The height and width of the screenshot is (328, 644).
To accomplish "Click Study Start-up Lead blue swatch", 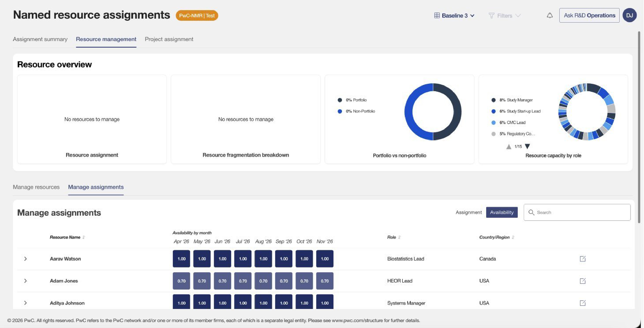I will click(x=493, y=112).
